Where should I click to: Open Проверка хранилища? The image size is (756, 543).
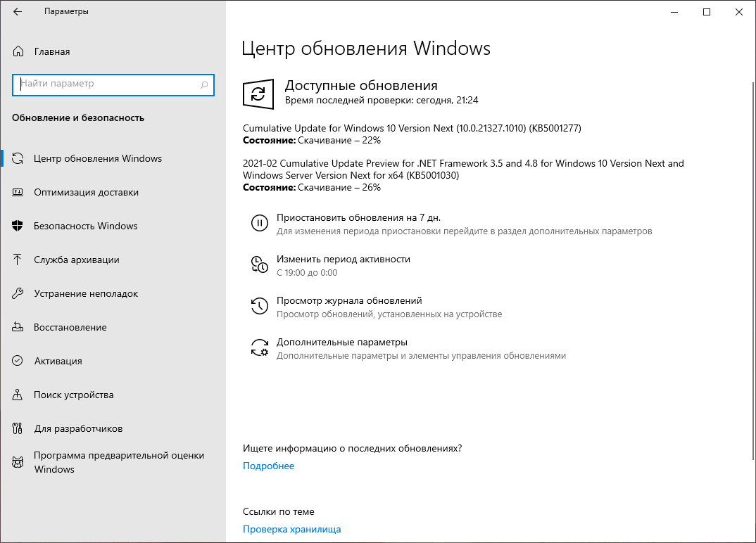tap(291, 529)
